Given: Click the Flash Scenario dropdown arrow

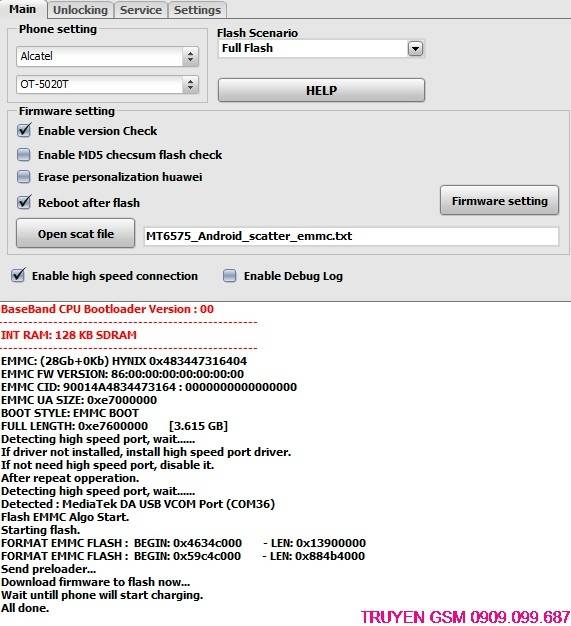Looking at the screenshot, I should pyautogui.click(x=415, y=49).
